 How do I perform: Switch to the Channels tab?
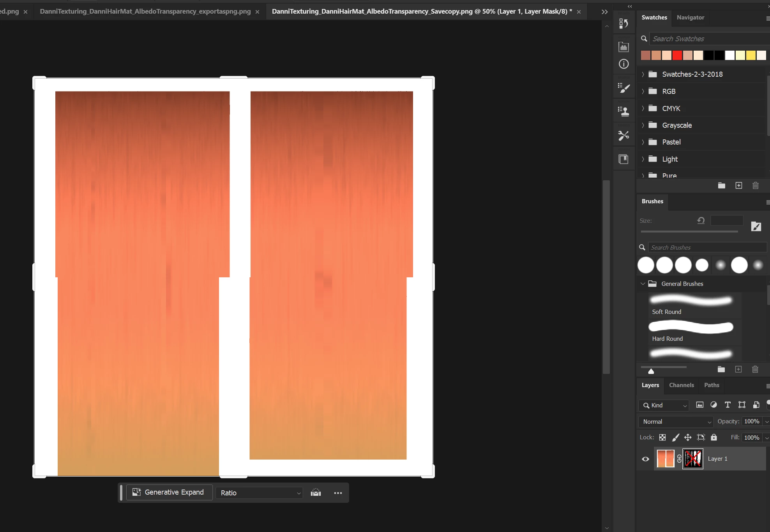click(x=681, y=385)
